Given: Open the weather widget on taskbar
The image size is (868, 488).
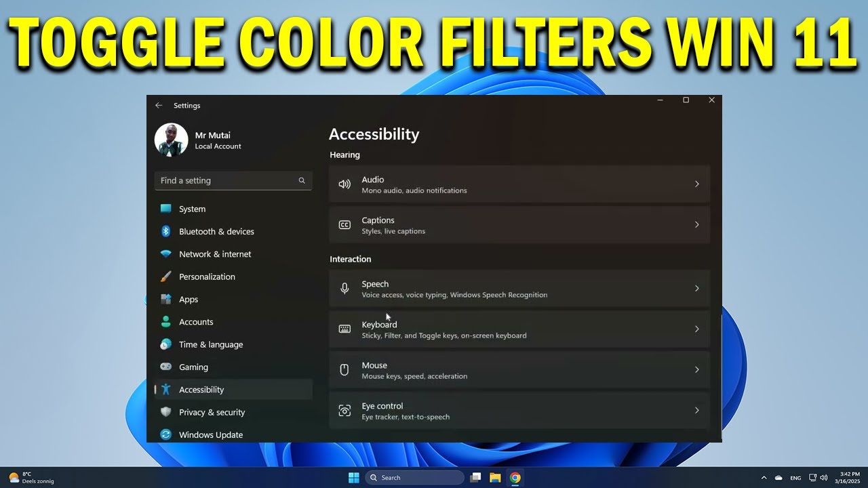Looking at the screenshot, I should click(31, 478).
